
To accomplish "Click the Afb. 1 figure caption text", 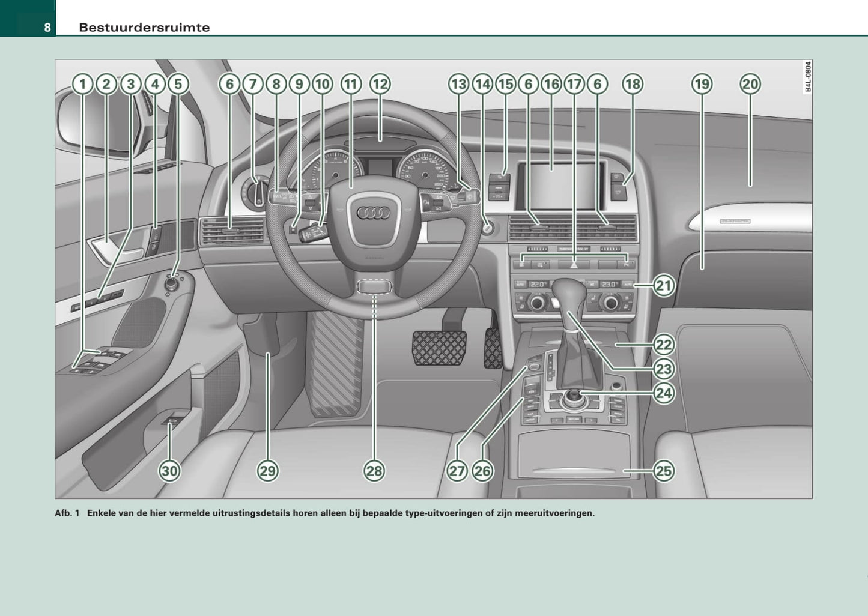I will pyautogui.click(x=324, y=513).
